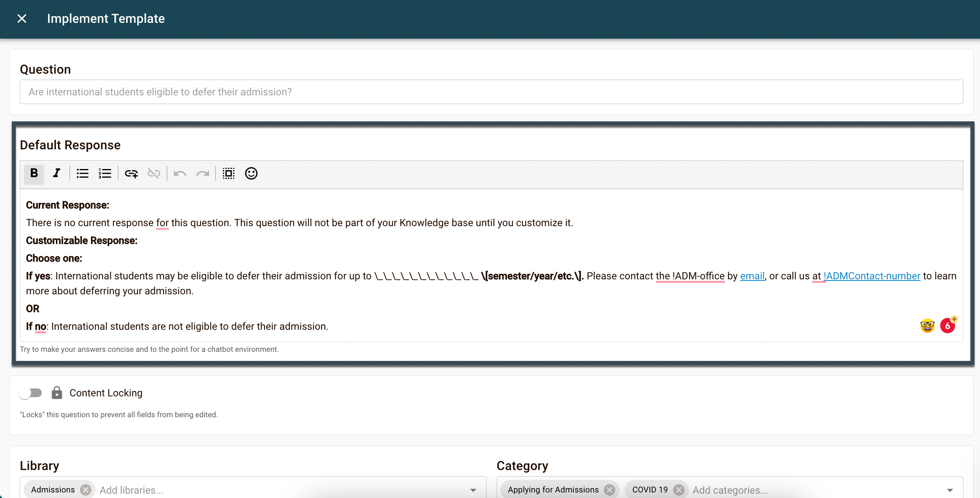Insert a numbered list
Viewport: 980px width, 498px height.
click(105, 173)
